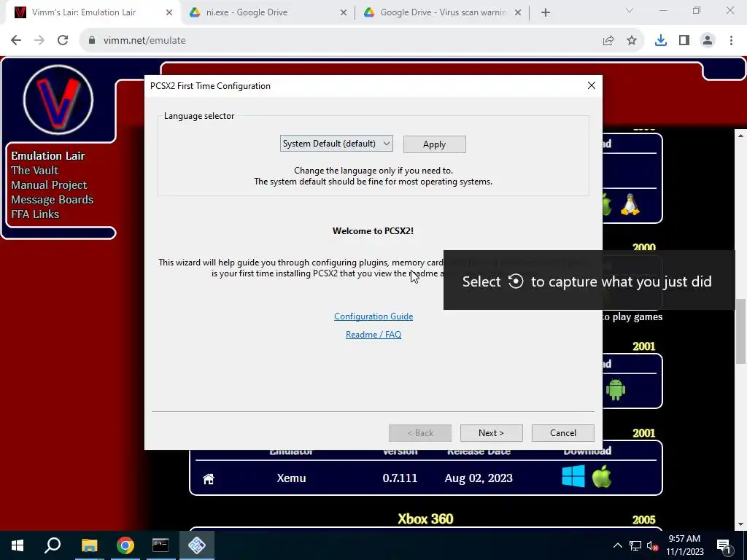The width and height of the screenshot is (747, 560).
Task: Open The Vault sidebar link
Action: coord(35,171)
